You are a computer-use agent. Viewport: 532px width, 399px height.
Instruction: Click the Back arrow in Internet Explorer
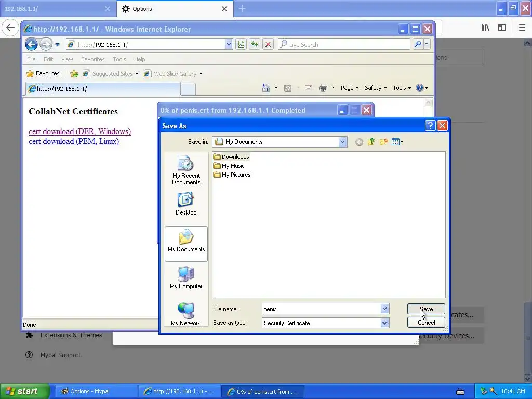[x=31, y=45]
